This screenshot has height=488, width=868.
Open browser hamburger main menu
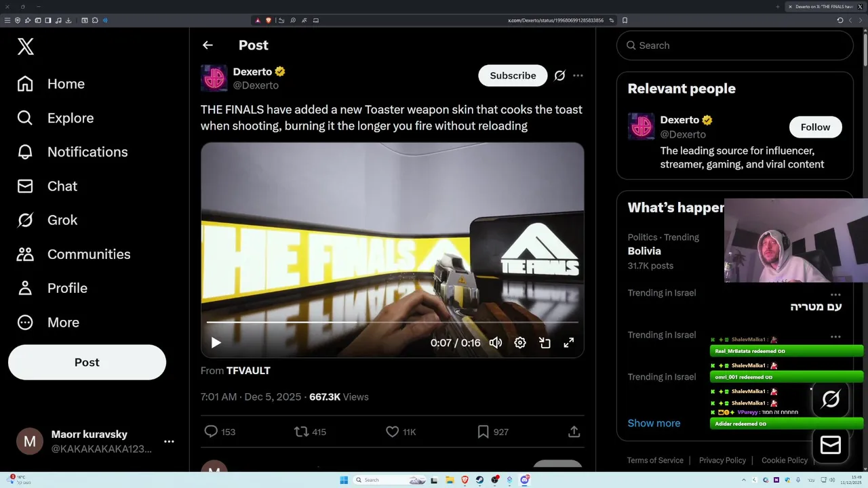coord(7,20)
